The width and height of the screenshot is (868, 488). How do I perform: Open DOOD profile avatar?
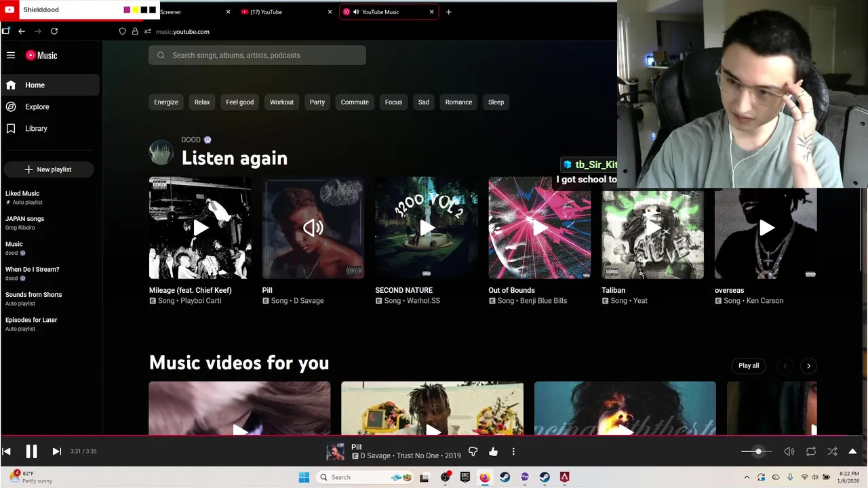coord(161,152)
